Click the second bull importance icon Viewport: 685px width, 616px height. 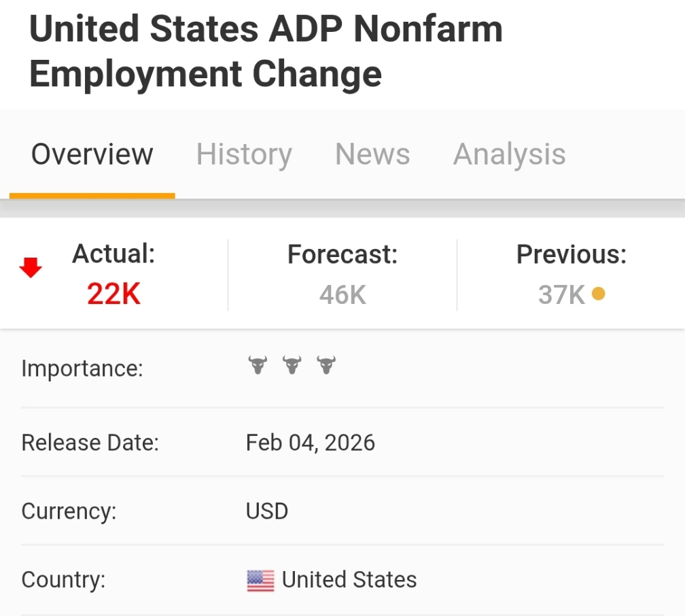click(x=292, y=366)
